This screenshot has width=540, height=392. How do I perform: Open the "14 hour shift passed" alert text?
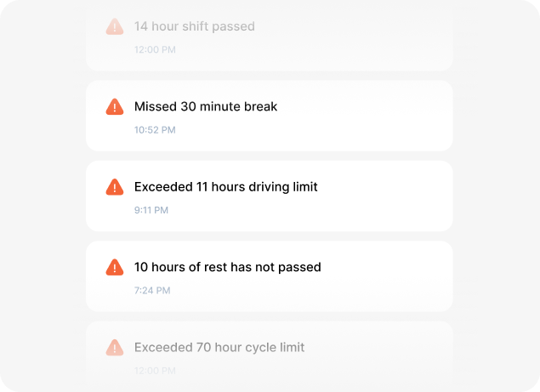click(194, 26)
